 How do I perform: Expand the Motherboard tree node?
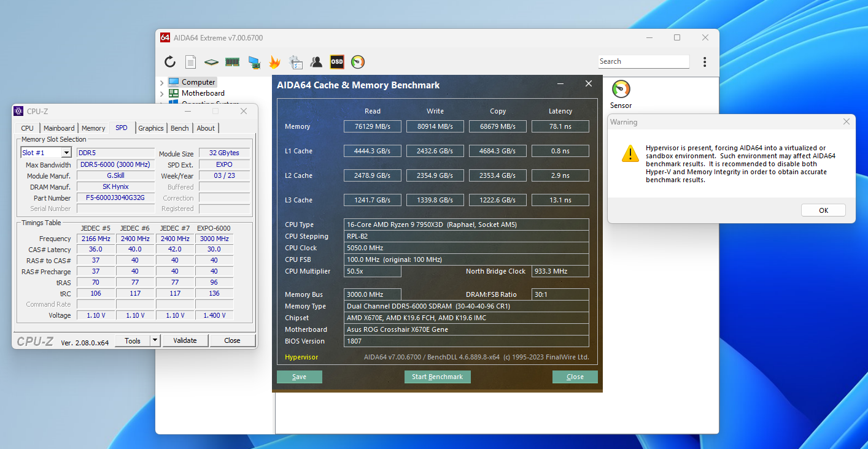(162, 93)
